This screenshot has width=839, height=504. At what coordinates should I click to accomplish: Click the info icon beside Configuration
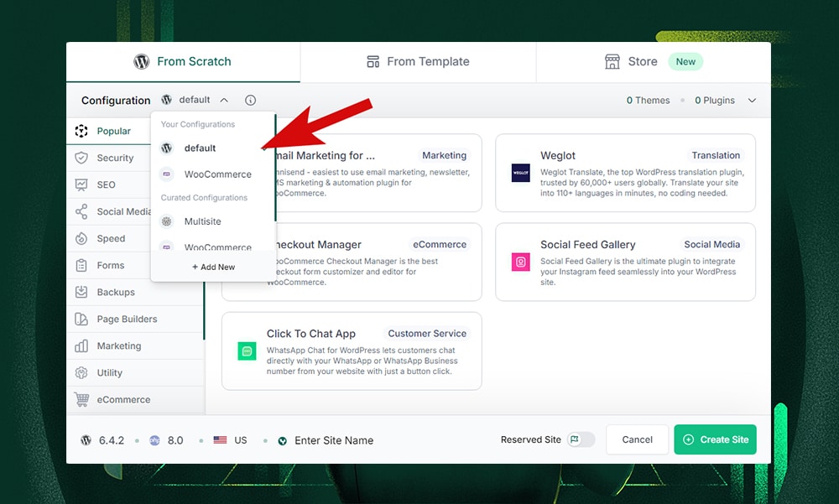[250, 101]
